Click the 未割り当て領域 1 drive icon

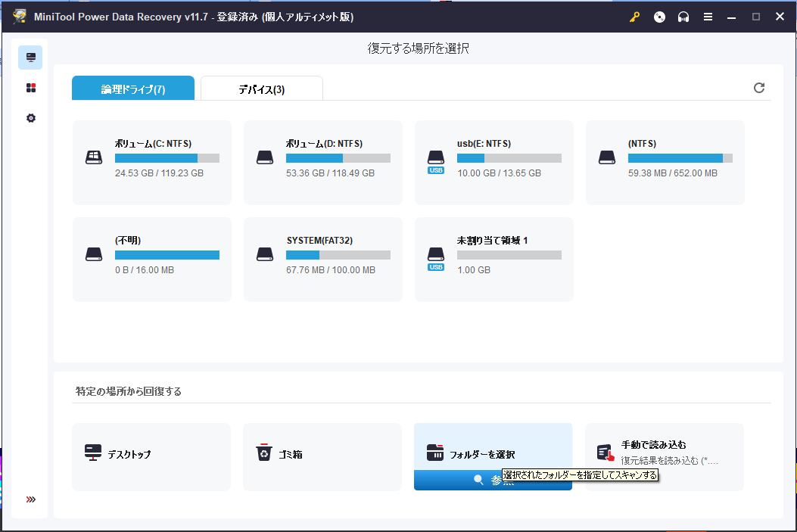point(436,259)
